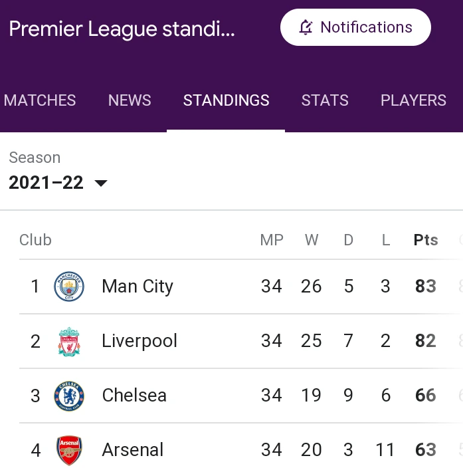Click the season dropdown arrow
The image size is (463, 476).
pos(101,183)
